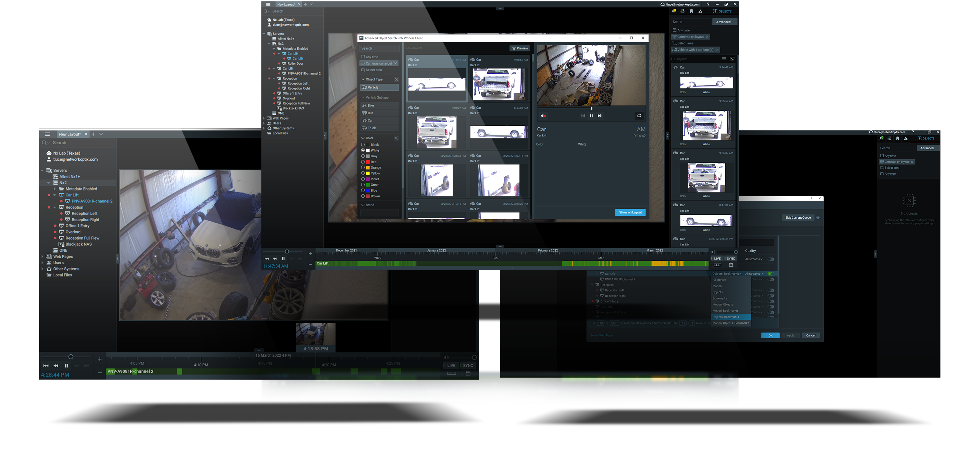980x453 pixels.
Task: Skip to the next chunk in the preview player
Action: (x=599, y=116)
